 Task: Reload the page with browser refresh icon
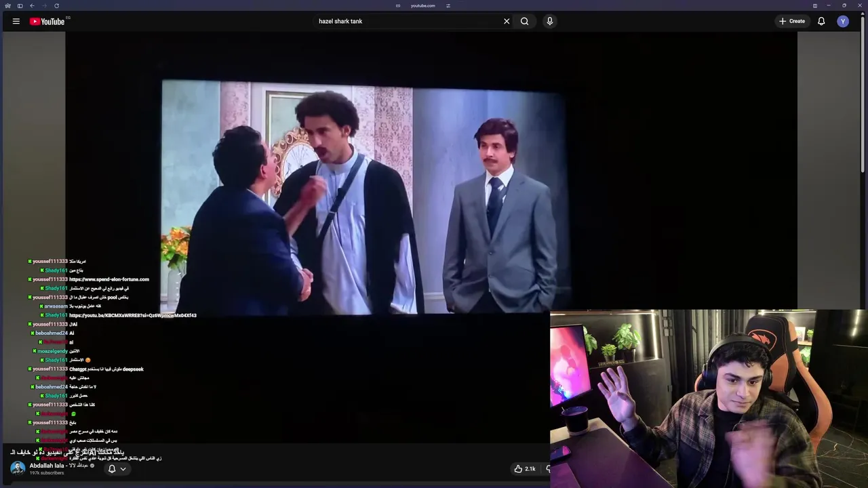pyautogui.click(x=56, y=5)
